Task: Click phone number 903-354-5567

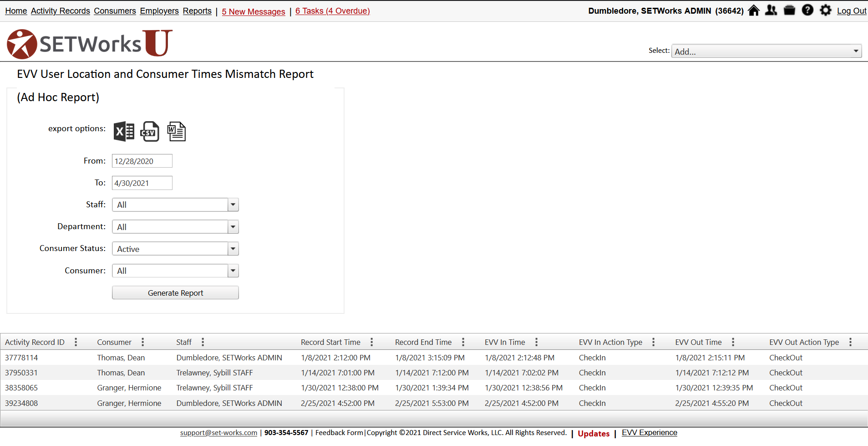Action: pos(286,433)
